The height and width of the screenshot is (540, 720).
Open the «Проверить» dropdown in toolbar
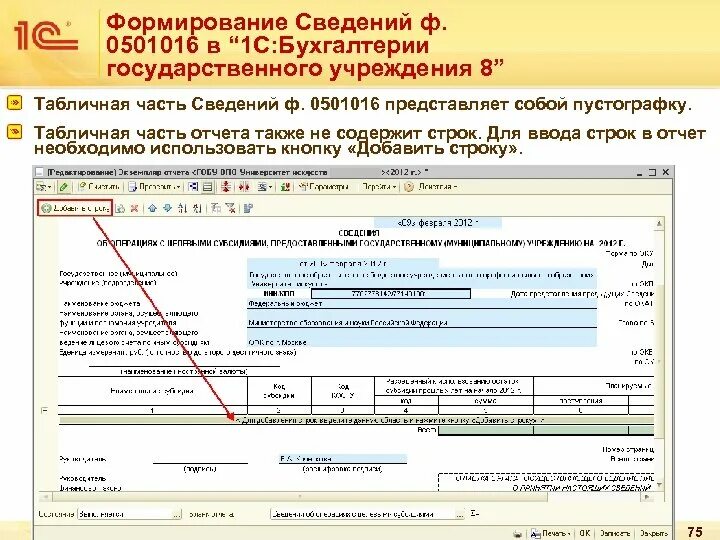(155, 187)
